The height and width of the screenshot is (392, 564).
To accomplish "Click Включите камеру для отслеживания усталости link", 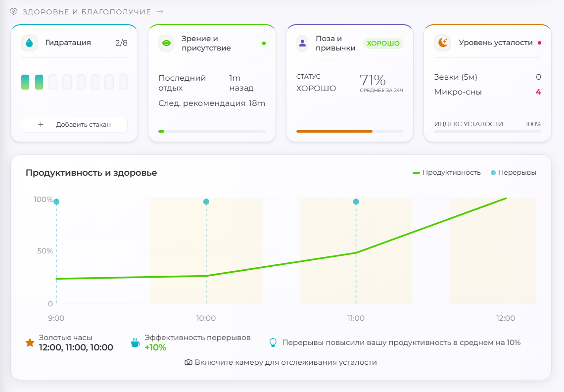I will [281, 362].
